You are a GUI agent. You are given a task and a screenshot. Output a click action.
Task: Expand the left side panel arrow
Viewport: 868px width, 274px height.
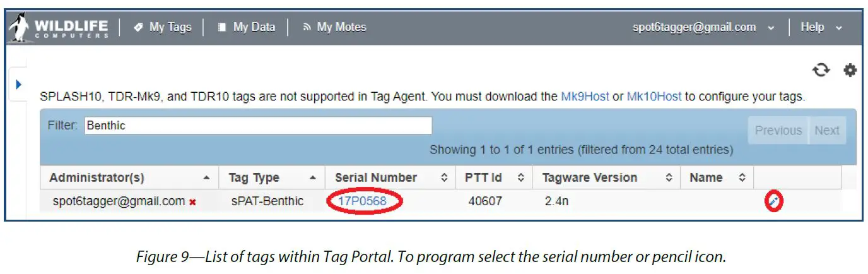pos(18,84)
